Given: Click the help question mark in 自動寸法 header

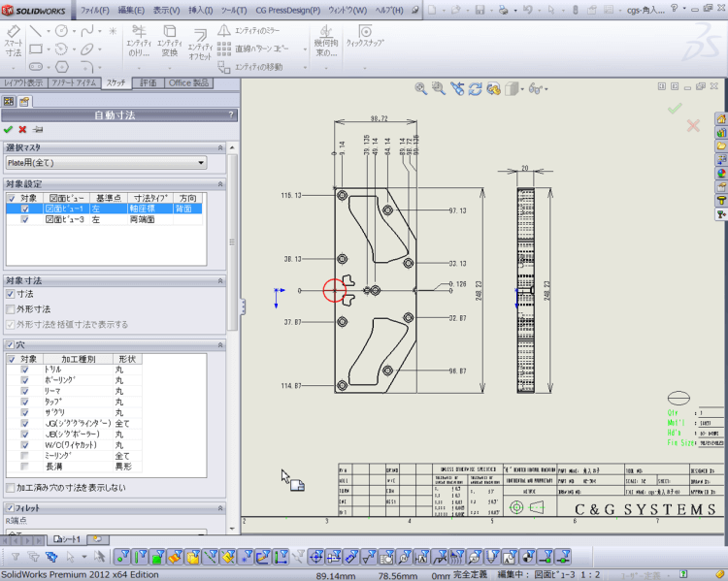Looking at the screenshot, I should 231,114.
